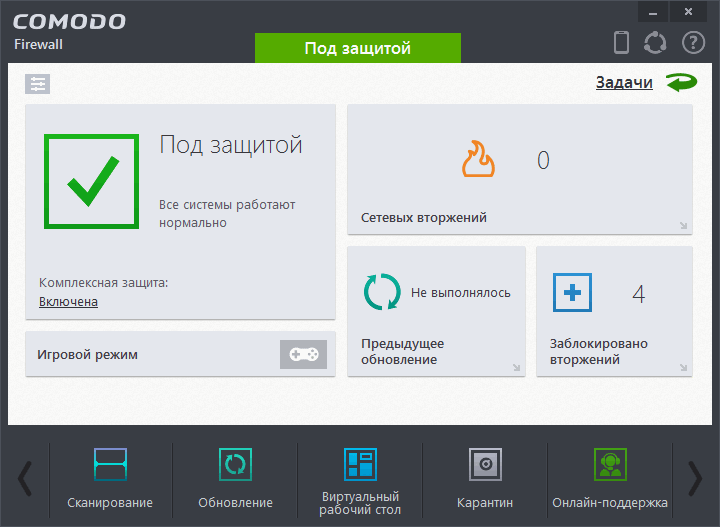The width and height of the screenshot is (720, 527).
Task: Run Обновление from bottom bar
Action: pos(235,479)
